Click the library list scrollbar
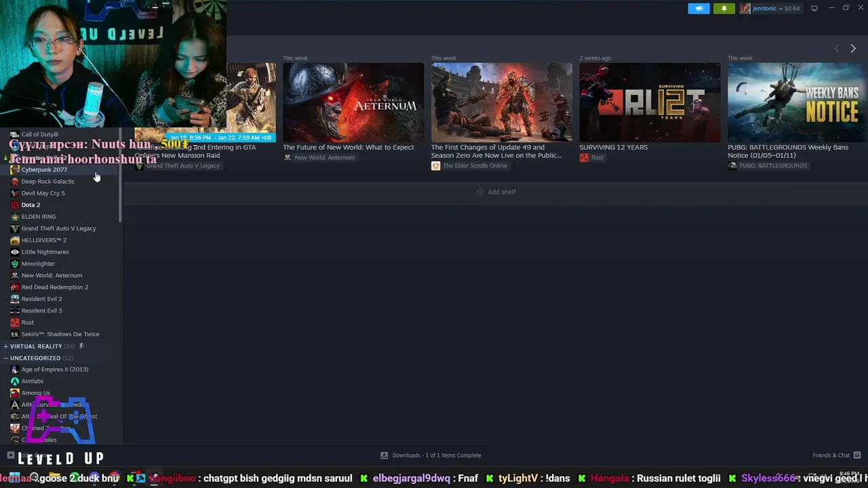This screenshot has width=868, height=488. pyautogui.click(x=121, y=176)
